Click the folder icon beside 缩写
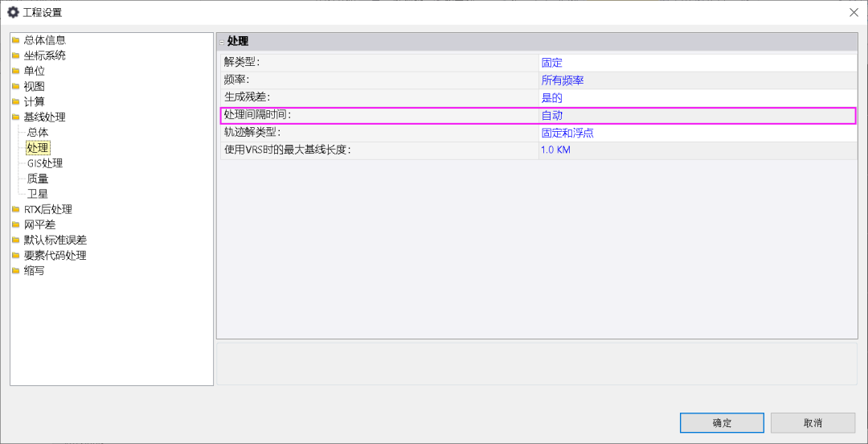Viewport: 868px width, 444px height. click(x=16, y=272)
